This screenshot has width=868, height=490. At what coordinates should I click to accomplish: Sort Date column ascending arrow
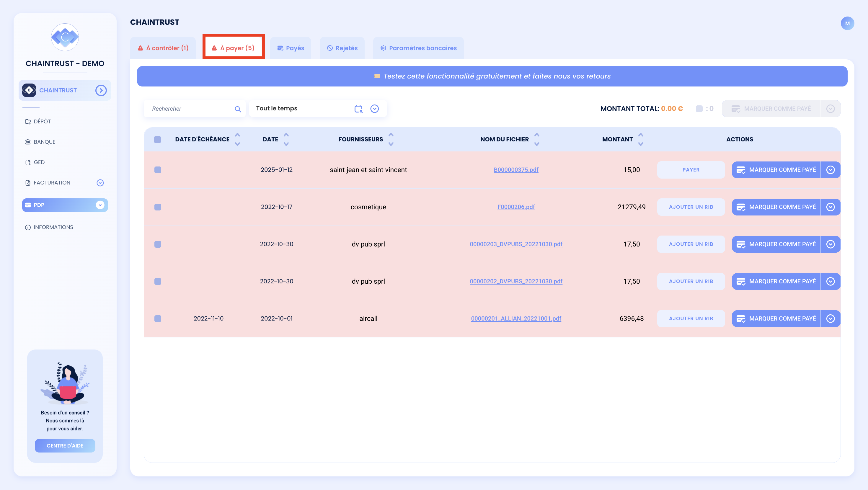[286, 135]
